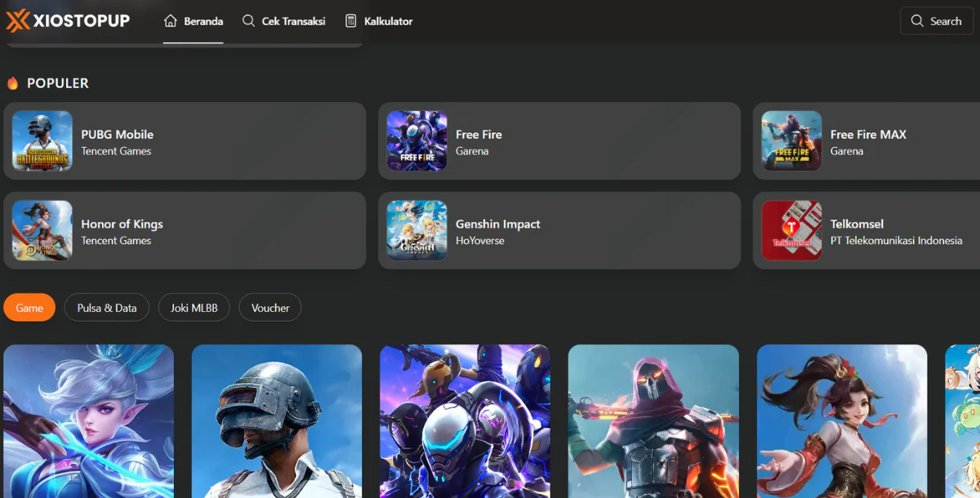
Task: Select the Voucher category
Action: pos(270,308)
